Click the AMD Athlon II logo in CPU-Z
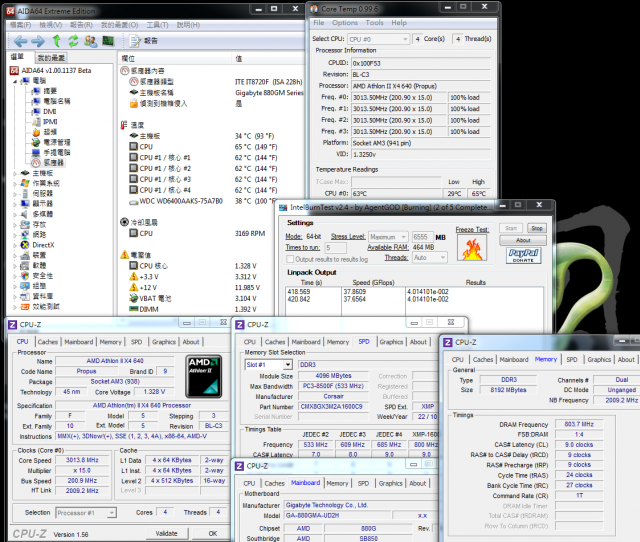The height and width of the screenshot is (542, 640). (x=204, y=376)
